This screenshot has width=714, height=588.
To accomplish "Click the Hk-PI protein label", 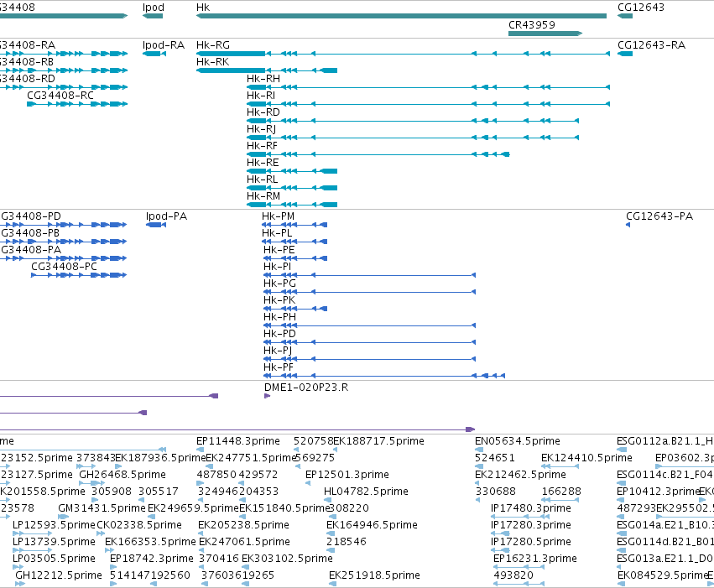I will (x=278, y=267).
